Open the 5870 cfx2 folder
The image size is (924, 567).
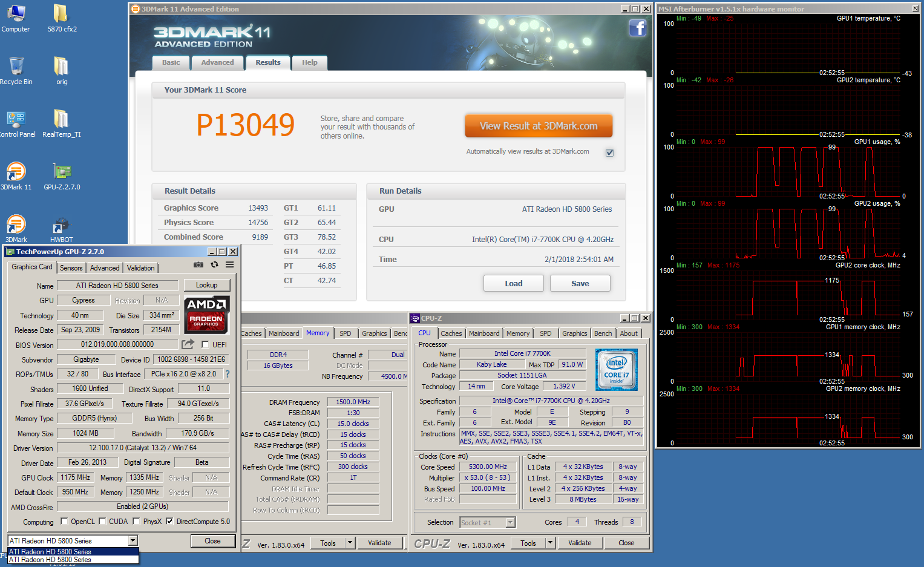tap(62, 18)
